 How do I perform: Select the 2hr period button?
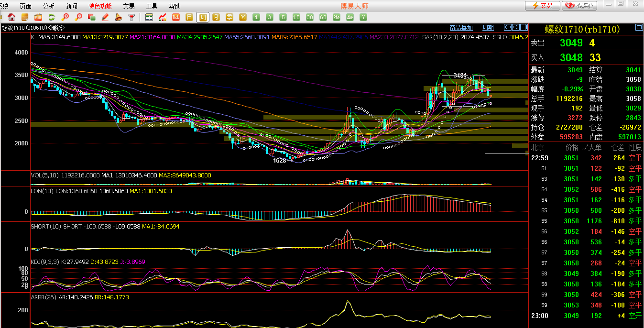[337, 17]
